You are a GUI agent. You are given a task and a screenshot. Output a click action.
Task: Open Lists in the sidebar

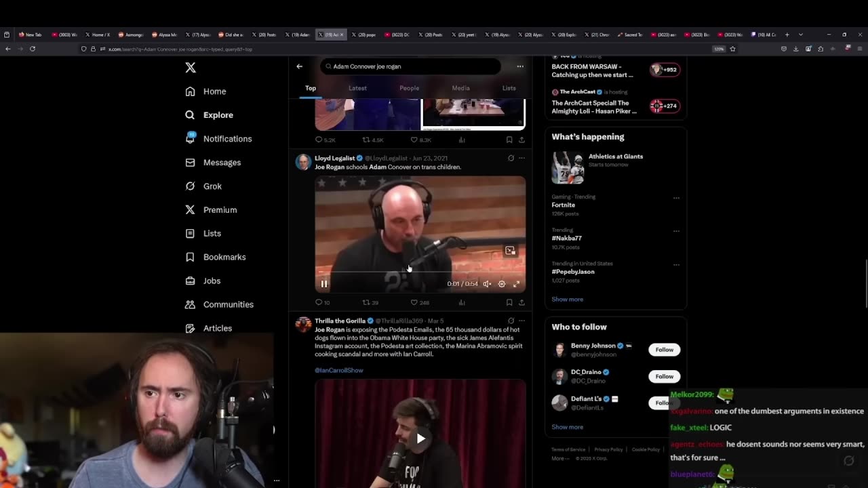203,234
